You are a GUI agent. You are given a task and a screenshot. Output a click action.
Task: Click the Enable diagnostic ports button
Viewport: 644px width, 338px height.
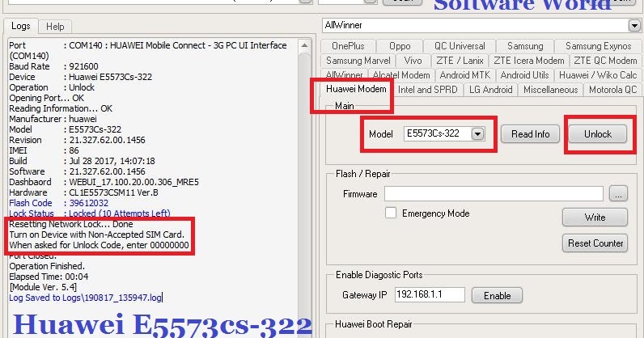click(497, 296)
